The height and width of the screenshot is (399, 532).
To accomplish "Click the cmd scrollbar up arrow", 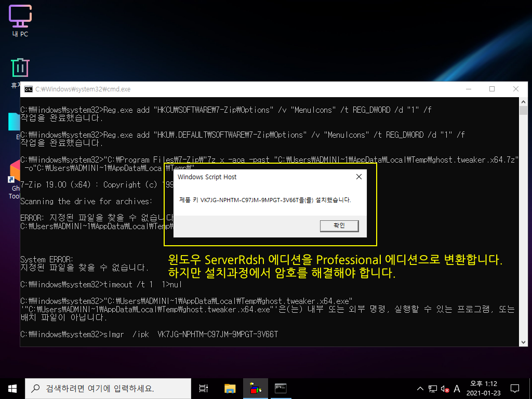I will tap(523, 101).
